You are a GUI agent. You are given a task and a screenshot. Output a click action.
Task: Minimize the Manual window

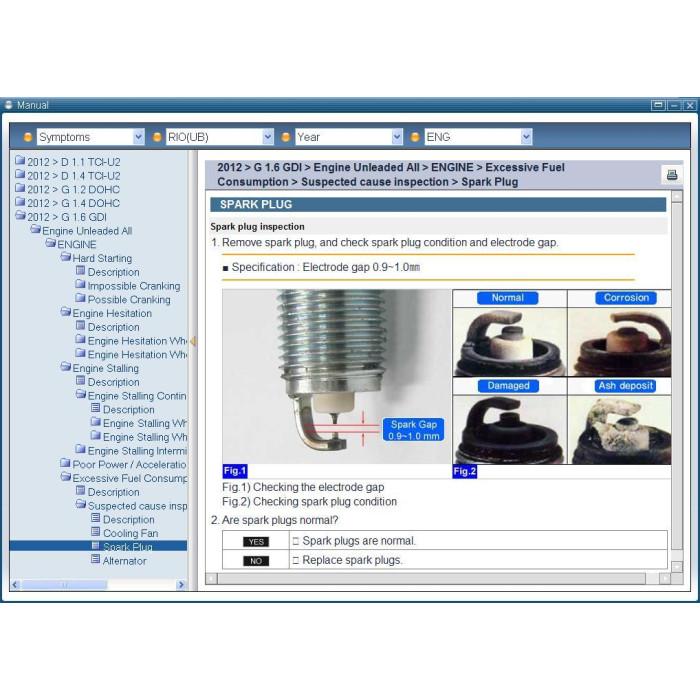[x=674, y=105]
